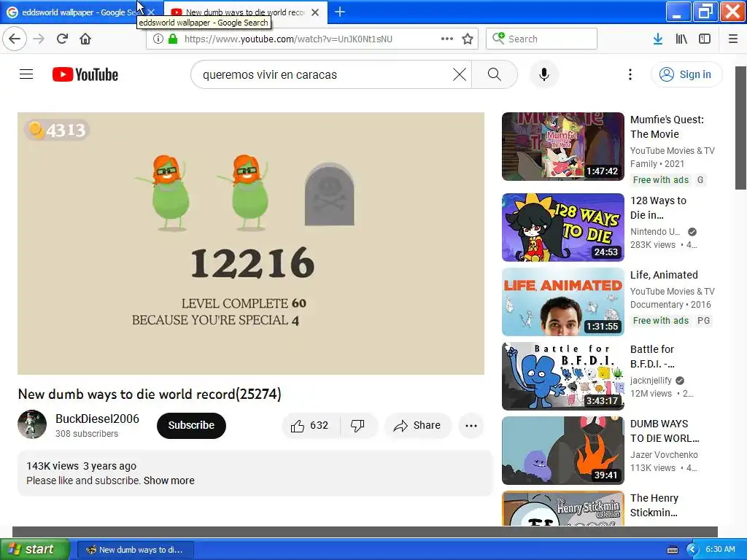The height and width of the screenshot is (560, 747).
Task: Click the YouTube search input field
Action: (324, 74)
